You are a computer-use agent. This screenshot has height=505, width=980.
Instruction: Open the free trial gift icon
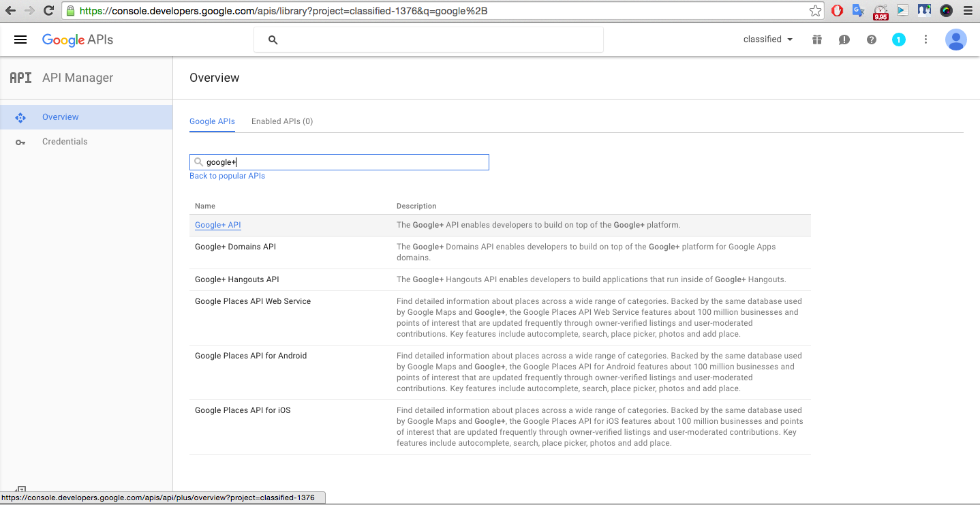click(x=817, y=40)
